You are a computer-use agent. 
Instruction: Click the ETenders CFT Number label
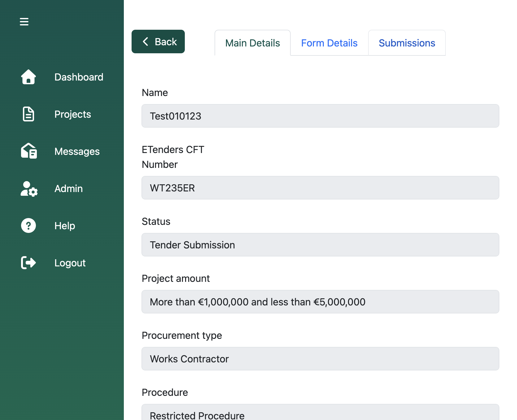click(x=173, y=157)
